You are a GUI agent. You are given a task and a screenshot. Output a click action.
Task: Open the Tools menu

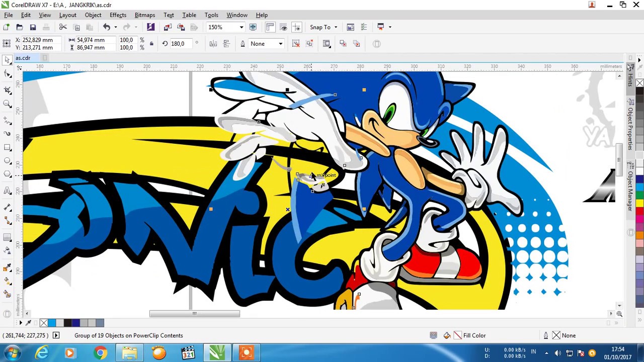point(211,15)
